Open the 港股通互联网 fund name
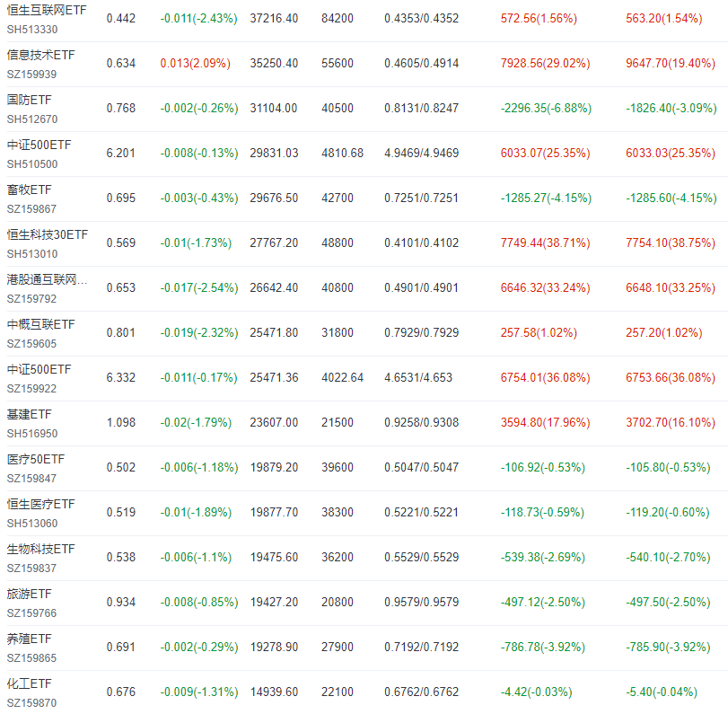This screenshot has width=728, height=714. [x=47, y=279]
